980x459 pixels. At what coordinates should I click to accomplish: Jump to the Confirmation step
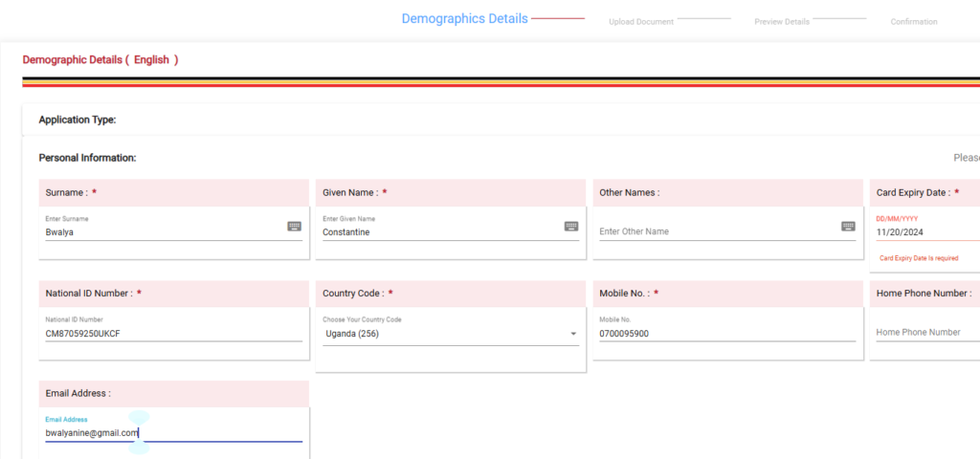pos(913,22)
